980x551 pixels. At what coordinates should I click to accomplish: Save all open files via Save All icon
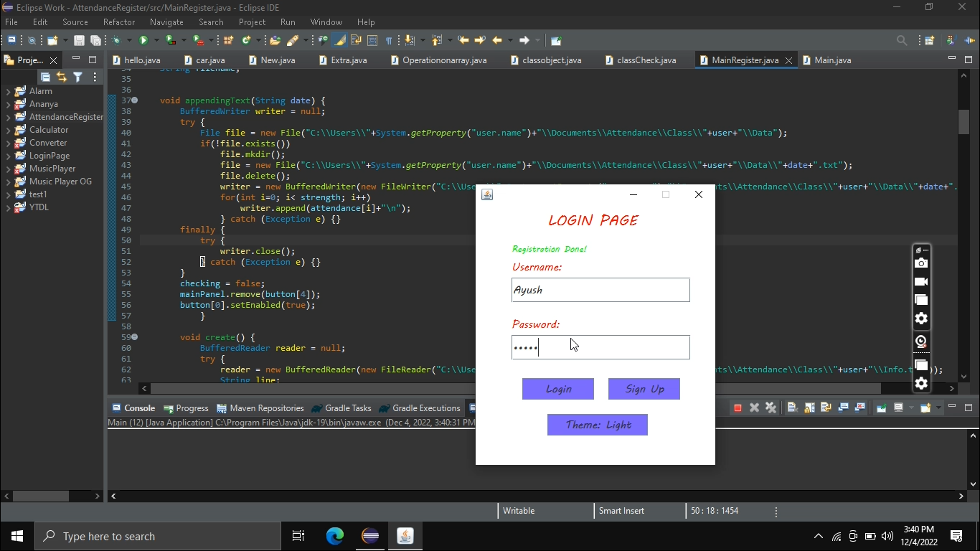(x=95, y=40)
